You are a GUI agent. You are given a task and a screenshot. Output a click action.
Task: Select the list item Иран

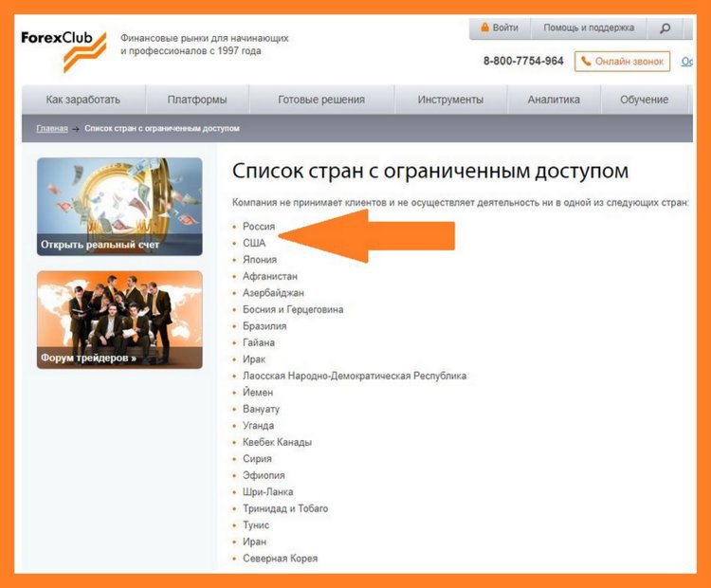pos(254,542)
